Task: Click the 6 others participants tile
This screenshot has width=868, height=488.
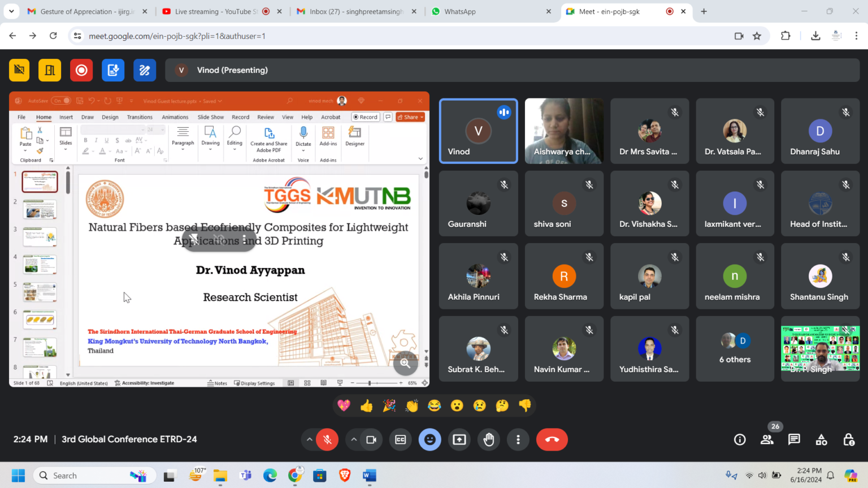Action: point(735,349)
